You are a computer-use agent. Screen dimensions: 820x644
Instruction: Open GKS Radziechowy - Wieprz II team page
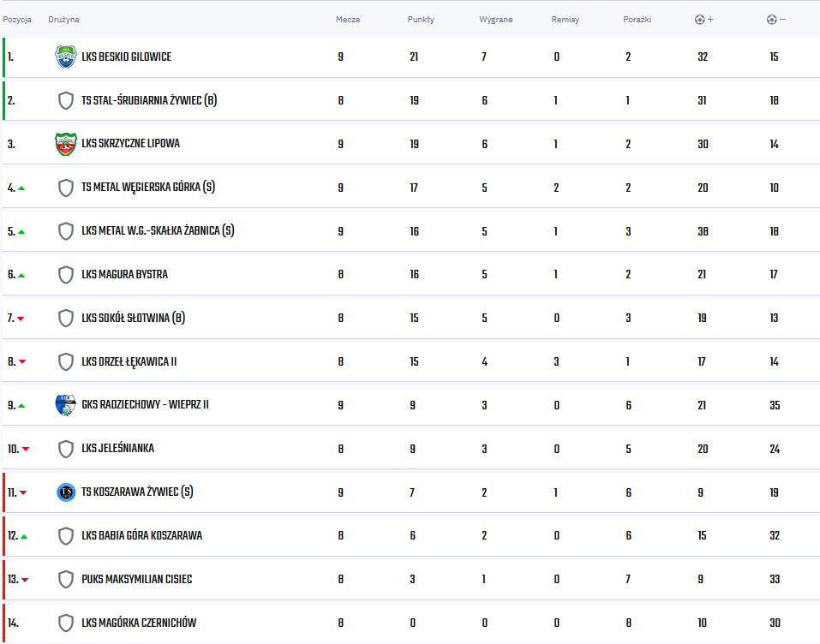146,405
